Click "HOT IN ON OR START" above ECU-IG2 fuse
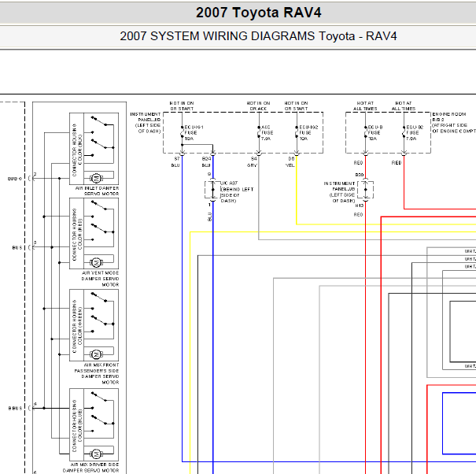Image resolution: width=476 pixels, height=474 pixels. click(296, 106)
